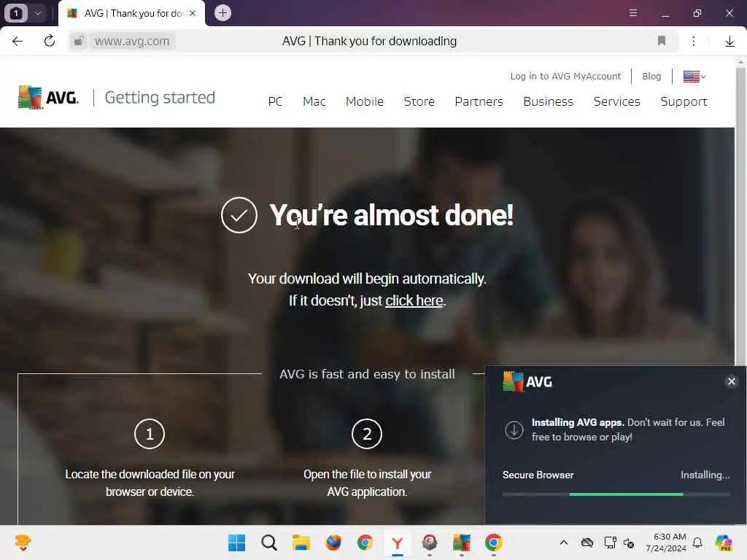Open the rightmost Chrome icon on taskbar
The width and height of the screenshot is (747, 560).
click(x=494, y=542)
